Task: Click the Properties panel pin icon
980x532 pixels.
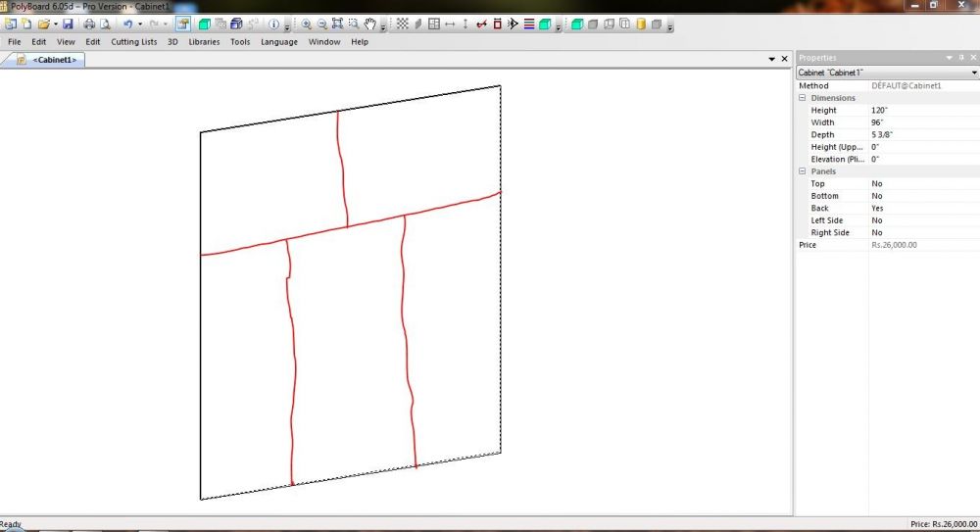Action: [x=962, y=58]
